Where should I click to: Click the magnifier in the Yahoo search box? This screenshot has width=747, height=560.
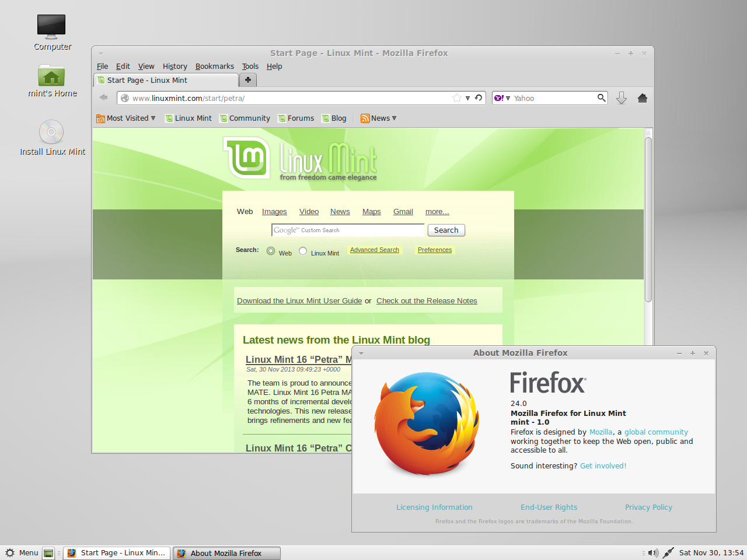point(601,97)
